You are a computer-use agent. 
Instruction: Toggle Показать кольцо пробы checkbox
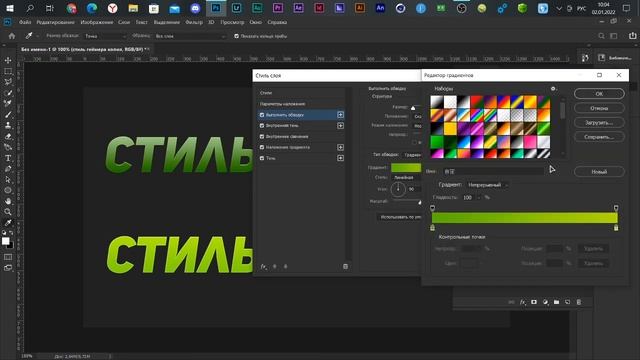coord(236,36)
